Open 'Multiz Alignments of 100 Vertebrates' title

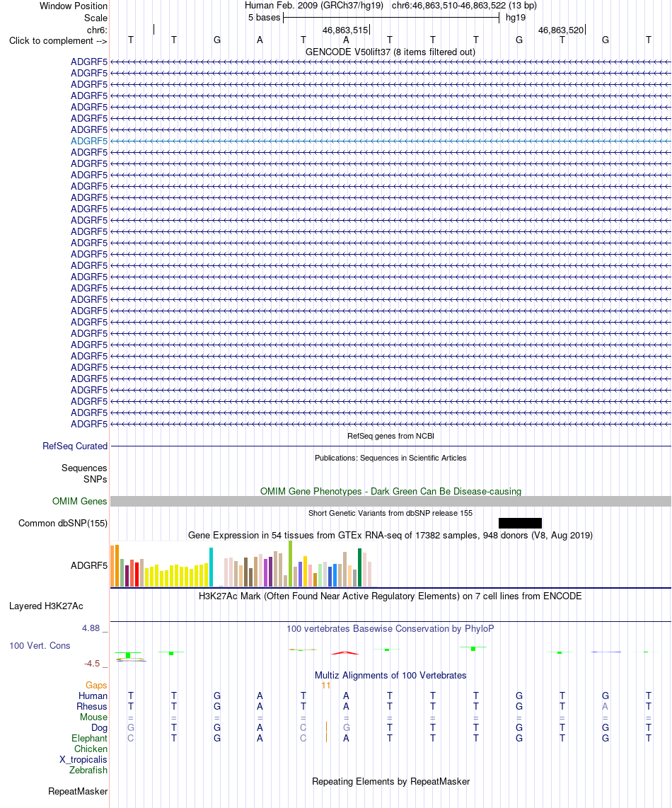pos(390,676)
